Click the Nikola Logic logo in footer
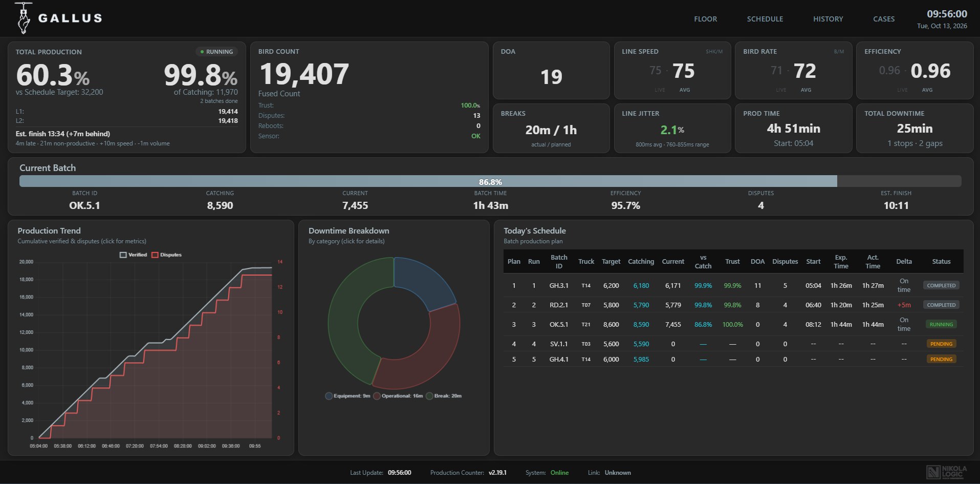Image resolution: width=980 pixels, height=484 pixels. (947, 472)
